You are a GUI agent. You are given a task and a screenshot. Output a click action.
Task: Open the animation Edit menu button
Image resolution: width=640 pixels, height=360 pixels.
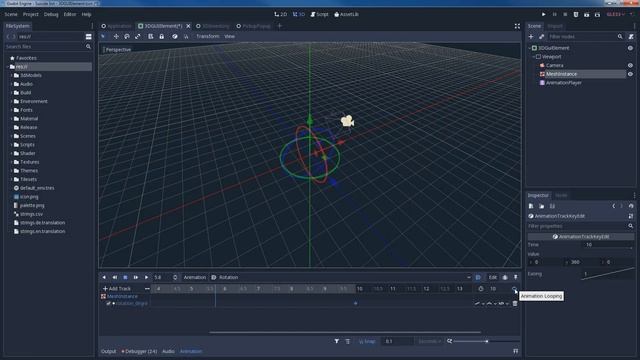[493, 278]
